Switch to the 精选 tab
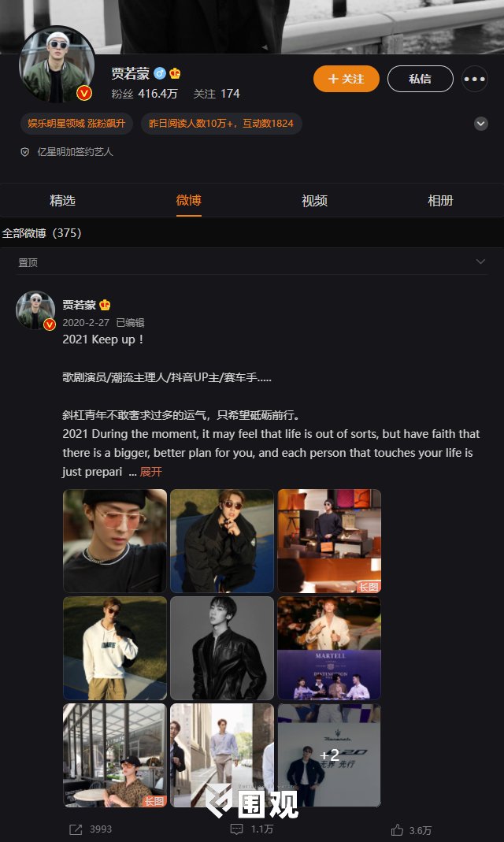The image size is (504, 842). point(63,200)
